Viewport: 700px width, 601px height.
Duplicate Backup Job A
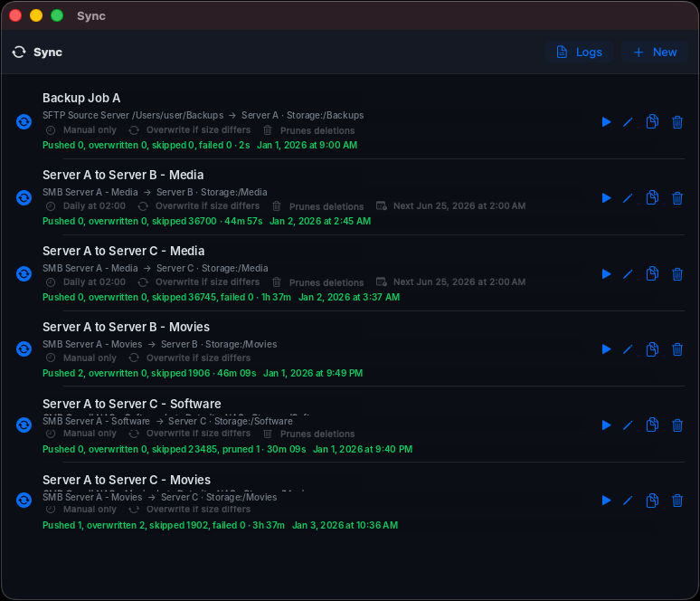(652, 121)
